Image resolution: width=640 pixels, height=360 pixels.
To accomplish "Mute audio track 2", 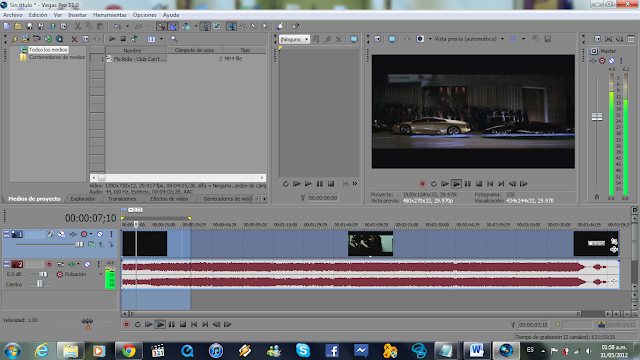I will click(x=87, y=264).
